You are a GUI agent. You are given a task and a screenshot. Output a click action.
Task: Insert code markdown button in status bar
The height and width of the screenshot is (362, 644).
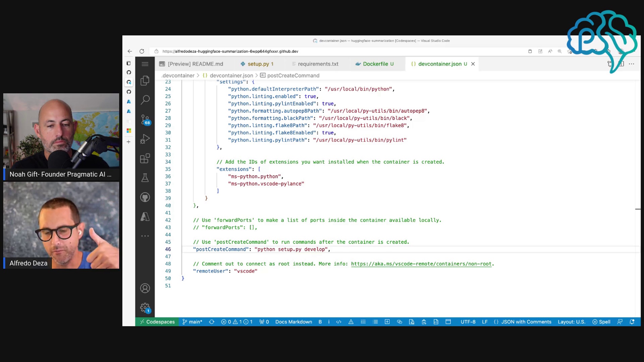339,322
